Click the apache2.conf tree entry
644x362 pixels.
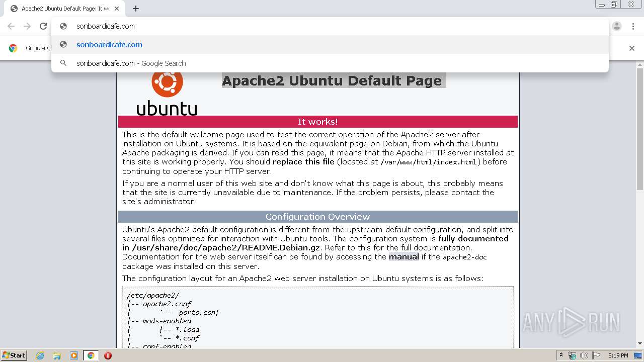pyautogui.click(x=167, y=304)
